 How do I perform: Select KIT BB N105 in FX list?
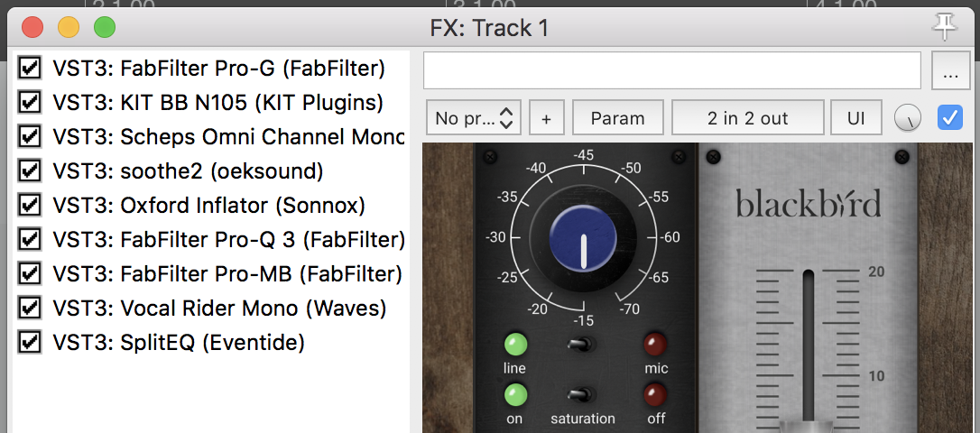(217, 103)
